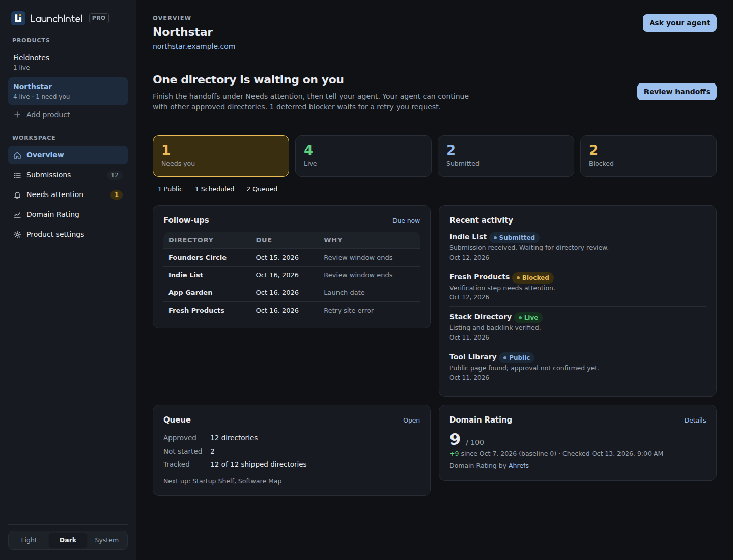Click the 1 Scheduled chip

[x=214, y=189]
